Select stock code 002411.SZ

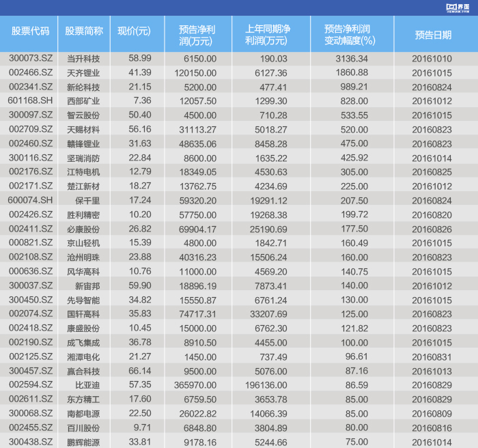coord(31,229)
